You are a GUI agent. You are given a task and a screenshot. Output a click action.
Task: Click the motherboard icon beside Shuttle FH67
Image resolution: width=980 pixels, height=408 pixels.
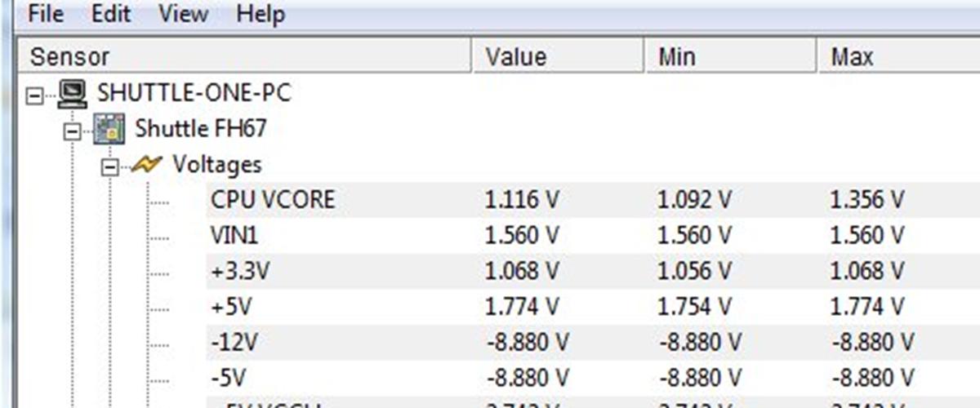coord(110,129)
